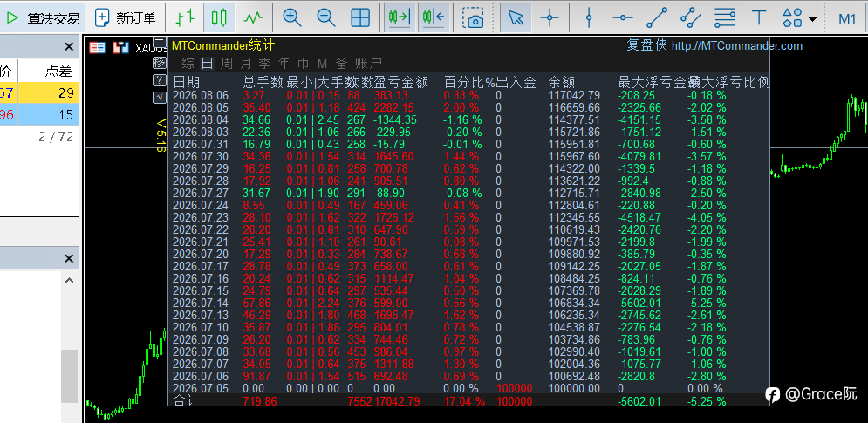This screenshot has width=868, height=423.
Task: Zoom in on the chart
Action: point(291,17)
